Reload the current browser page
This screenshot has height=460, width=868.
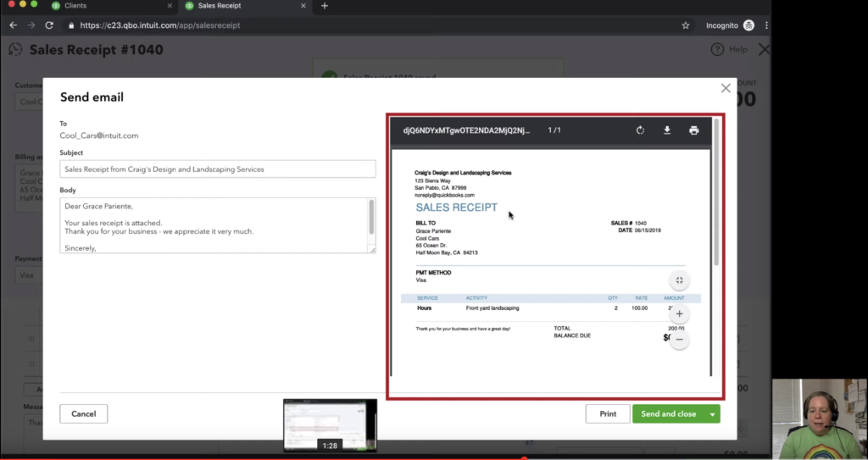pos(49,25)
